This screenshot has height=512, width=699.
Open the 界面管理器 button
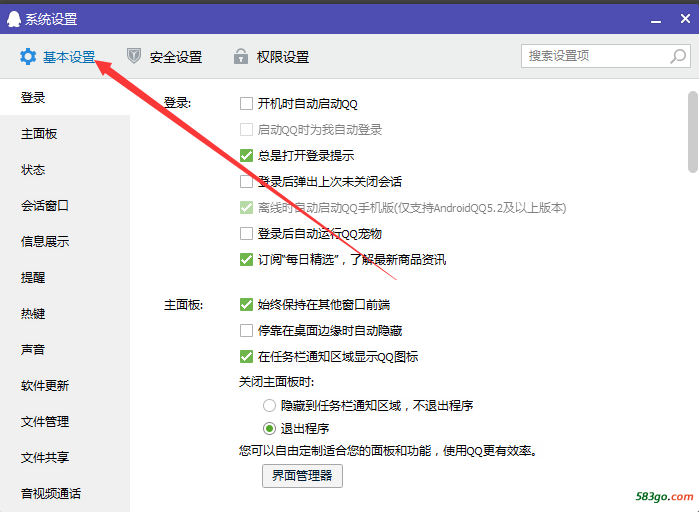(x=302, y=475)
